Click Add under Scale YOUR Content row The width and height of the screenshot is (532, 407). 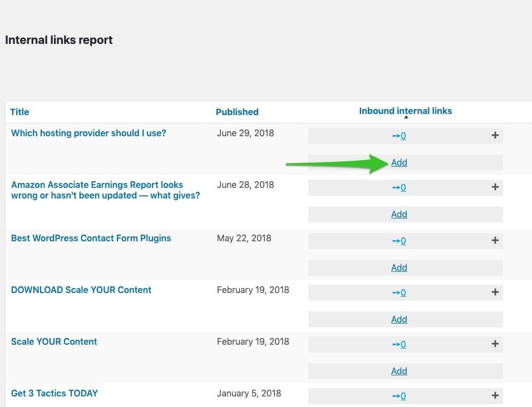click(x=399, y=371)
